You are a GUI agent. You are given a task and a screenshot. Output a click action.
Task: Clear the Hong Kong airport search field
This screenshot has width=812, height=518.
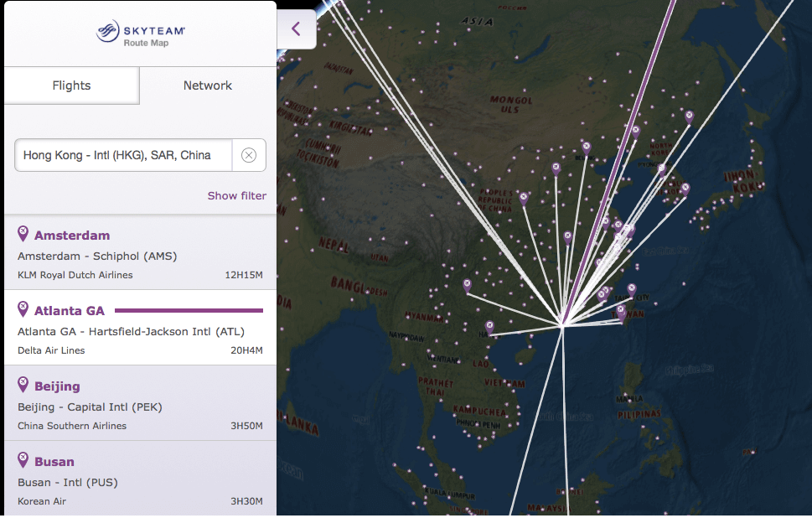[248, 155]
